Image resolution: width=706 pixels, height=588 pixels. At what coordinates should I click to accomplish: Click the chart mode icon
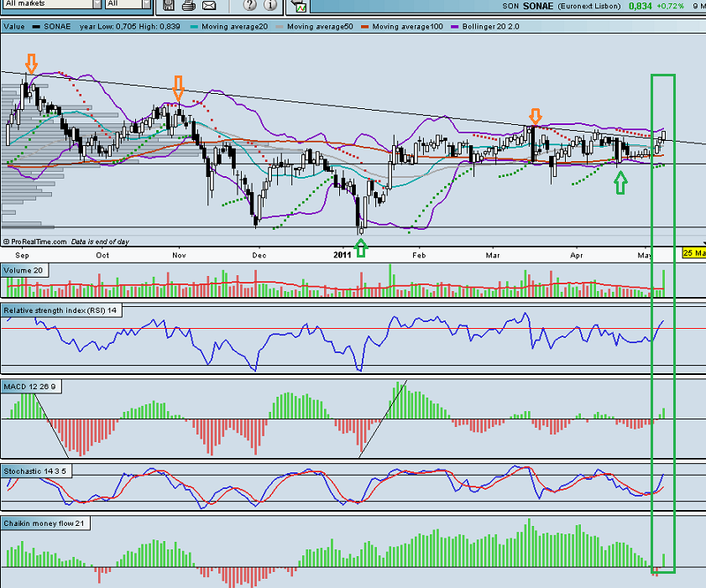299,6
